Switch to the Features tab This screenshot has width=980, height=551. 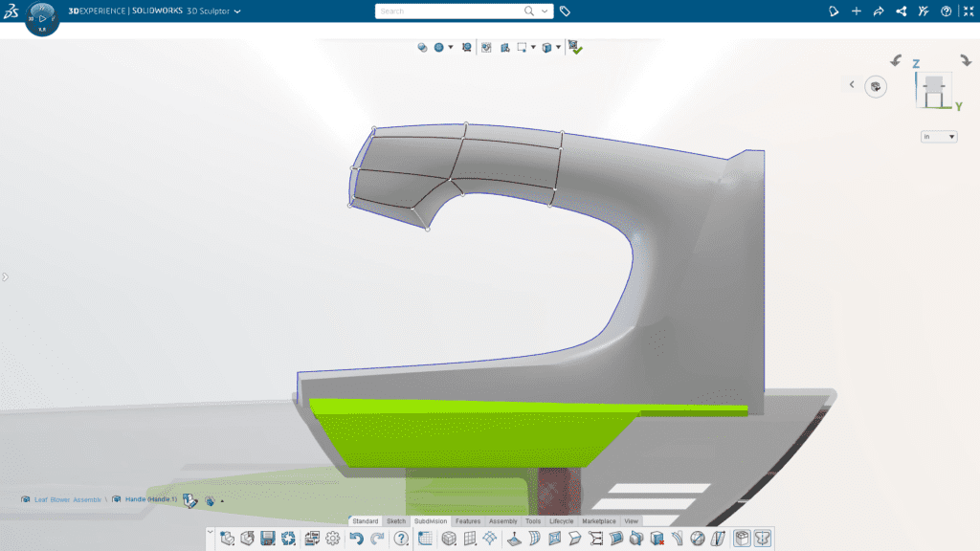[468, 521]
